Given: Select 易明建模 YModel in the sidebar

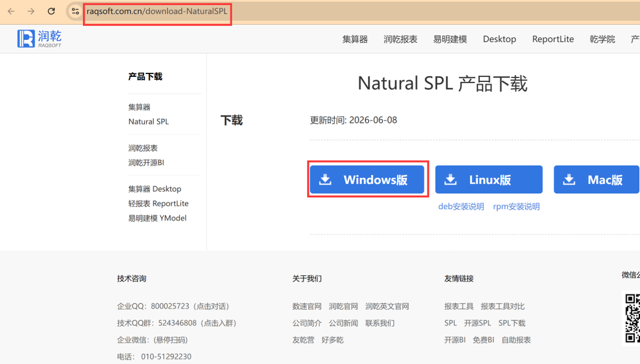Looking at the screenshot, I should coord(157,218).
